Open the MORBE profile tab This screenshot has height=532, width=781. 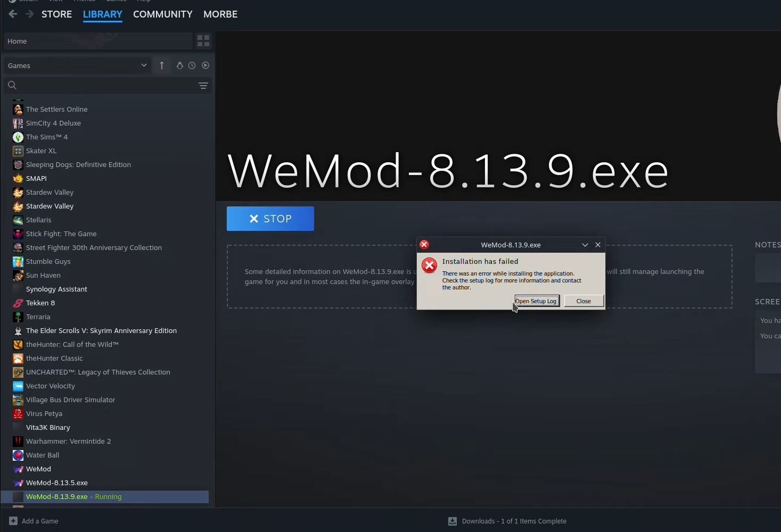[x=220, y=14]
